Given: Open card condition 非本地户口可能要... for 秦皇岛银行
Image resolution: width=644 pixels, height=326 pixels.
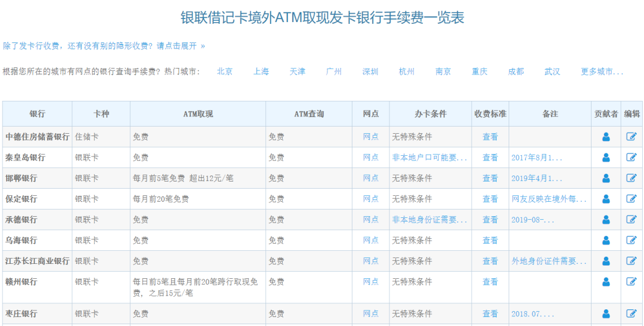Looking at the screenshot, I should pyautogui.click(x=429, y=158).
